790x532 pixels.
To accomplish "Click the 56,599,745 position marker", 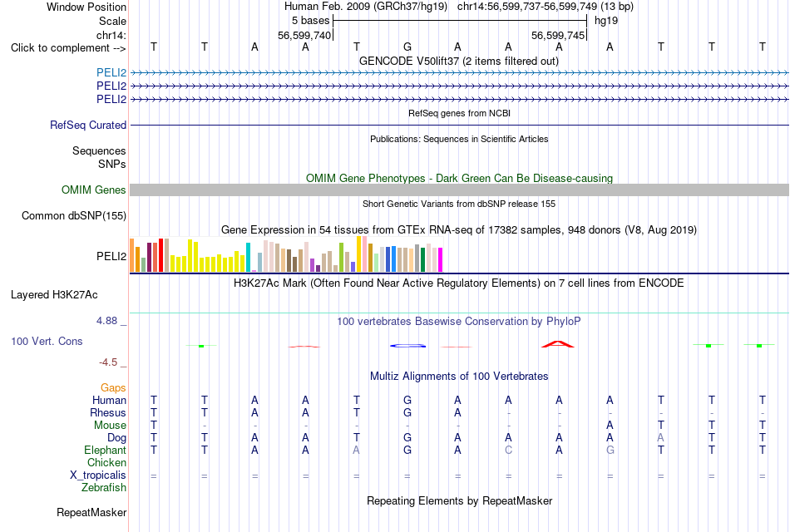I will point(558,35).
